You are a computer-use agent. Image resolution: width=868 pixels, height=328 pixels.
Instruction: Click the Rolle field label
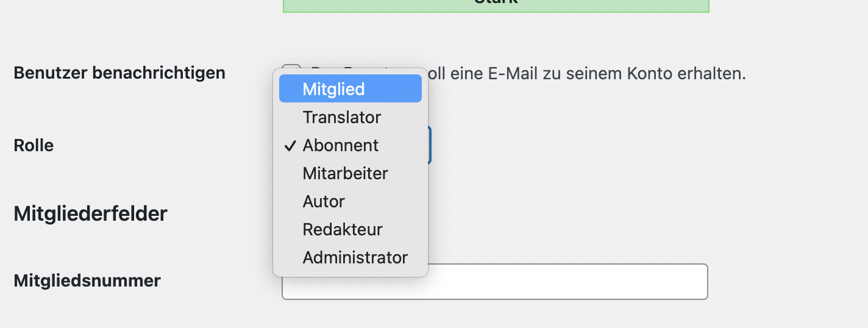click(x=34, y=146)
